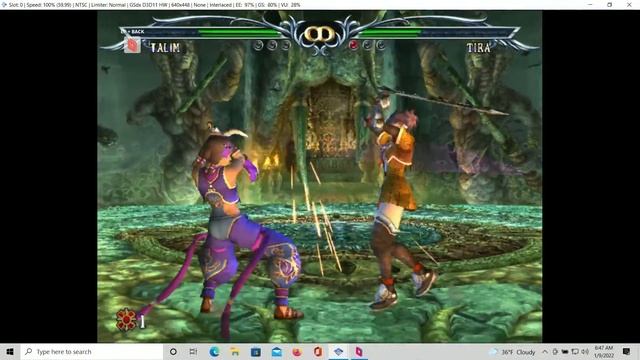The width and height of the screenshot is (640, 360).
Task: Open Microsoft Office from the taskbar
Action: tap(318, 351)
